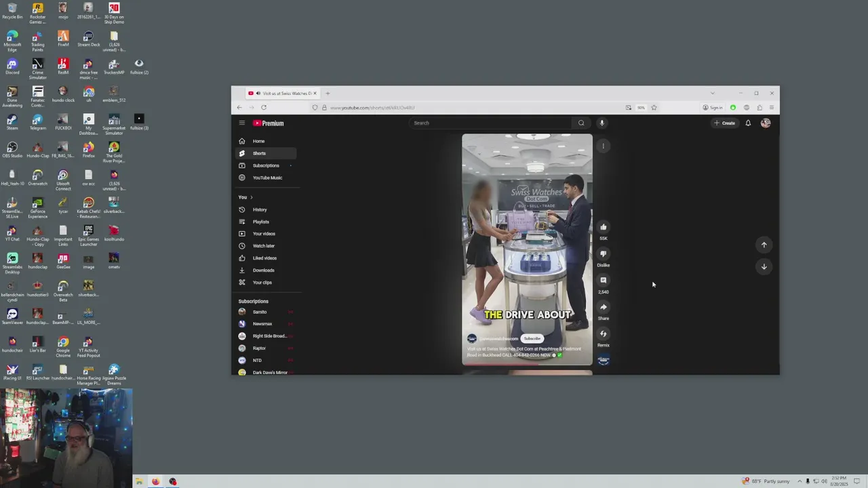Open Your videos in sidebar
The image size is (868, 488).
click(266, 234)
